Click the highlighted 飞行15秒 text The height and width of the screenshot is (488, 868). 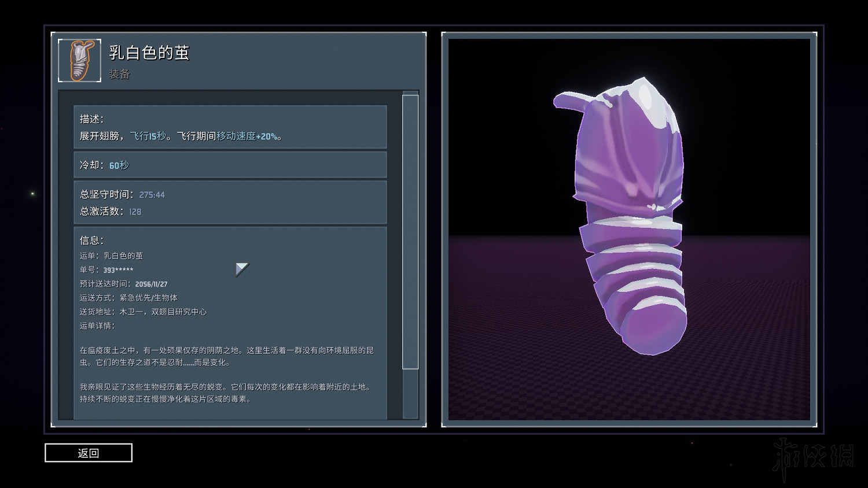coord(148,136)
